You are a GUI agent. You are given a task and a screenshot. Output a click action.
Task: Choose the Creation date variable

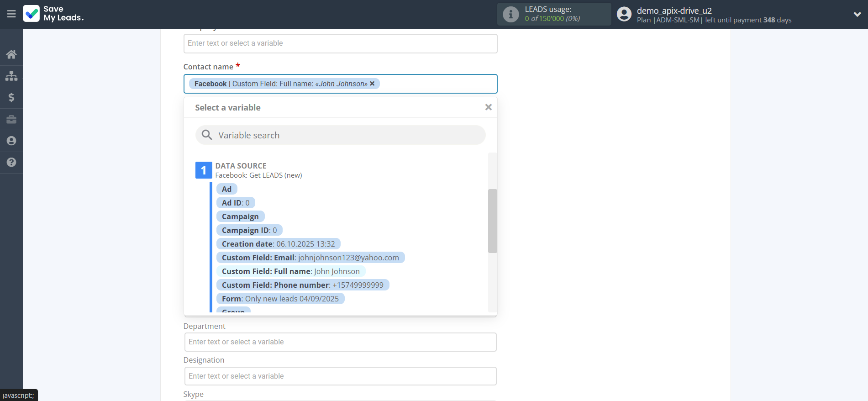278,244
